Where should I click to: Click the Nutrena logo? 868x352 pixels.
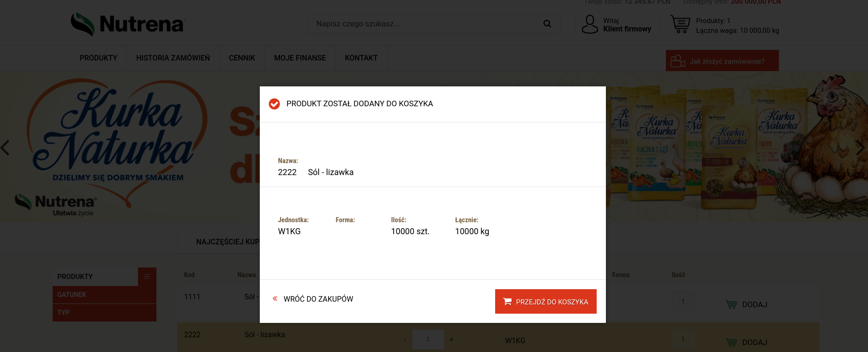click(128, 24)
